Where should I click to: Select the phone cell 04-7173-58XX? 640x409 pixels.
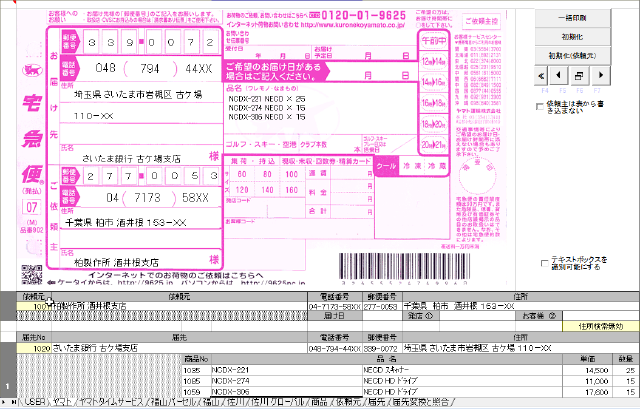(335, 306)
